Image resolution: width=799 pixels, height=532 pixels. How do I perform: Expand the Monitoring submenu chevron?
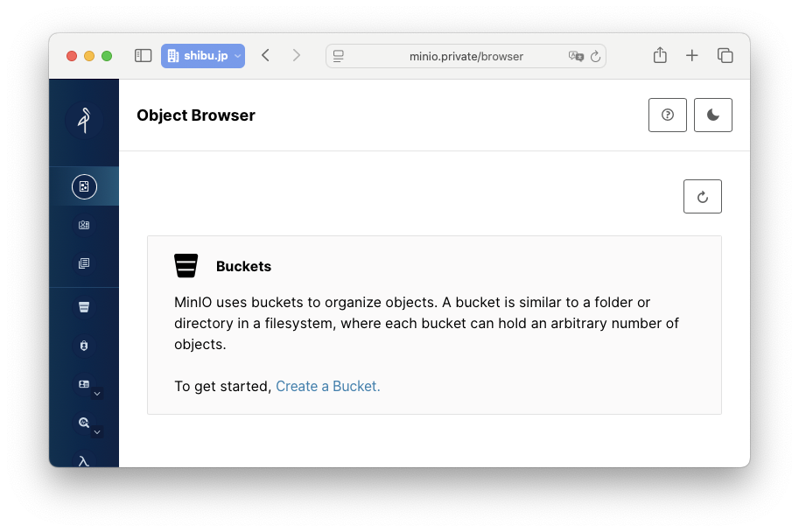click(x=97, y=432)
